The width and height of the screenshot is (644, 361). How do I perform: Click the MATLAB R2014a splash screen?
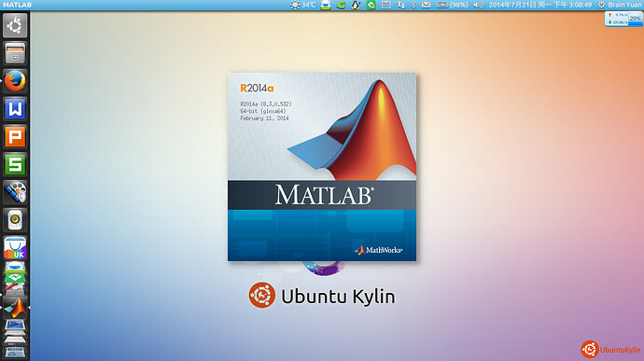(x=322, y=167)
